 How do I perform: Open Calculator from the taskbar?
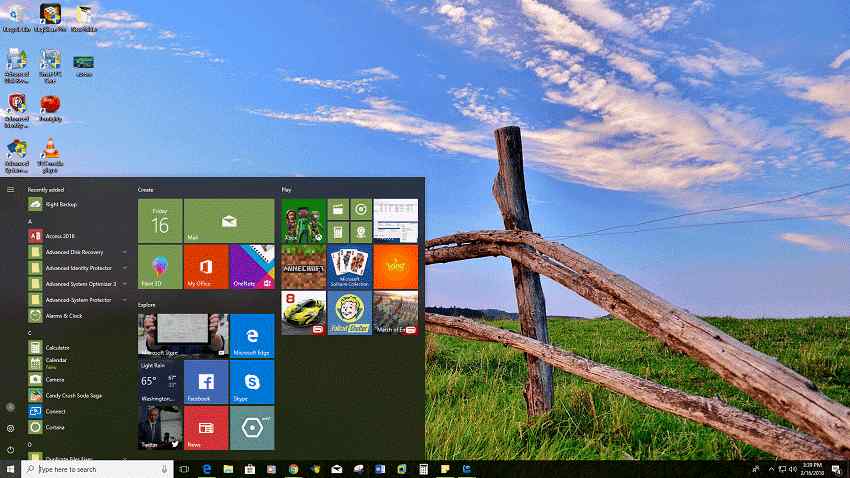[x=423, y=469]
